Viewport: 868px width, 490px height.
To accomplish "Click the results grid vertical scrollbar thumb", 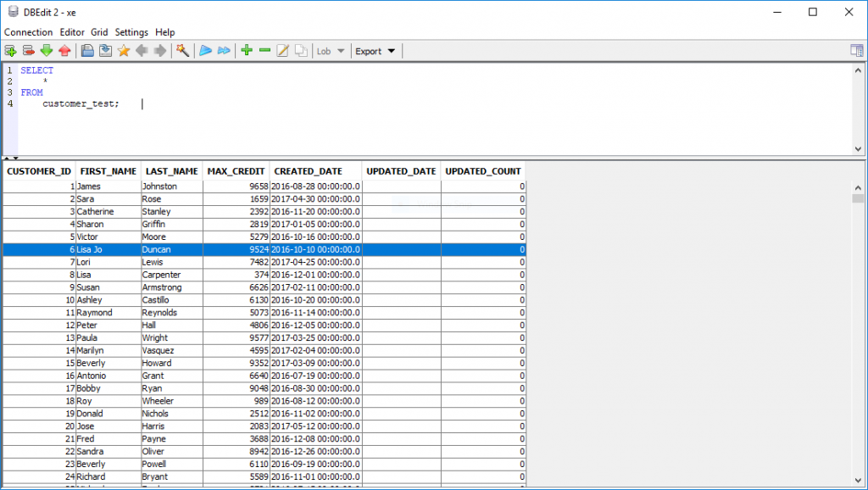I will click(x=858, y=198).
